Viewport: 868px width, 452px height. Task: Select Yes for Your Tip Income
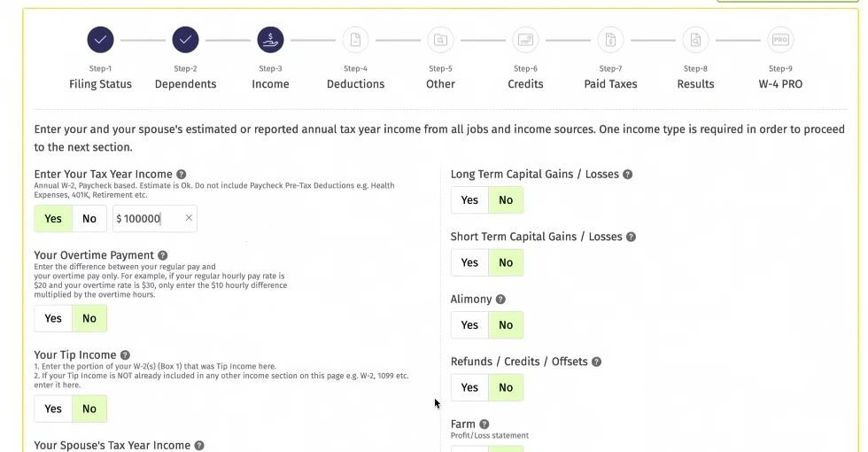coord(53,409)
